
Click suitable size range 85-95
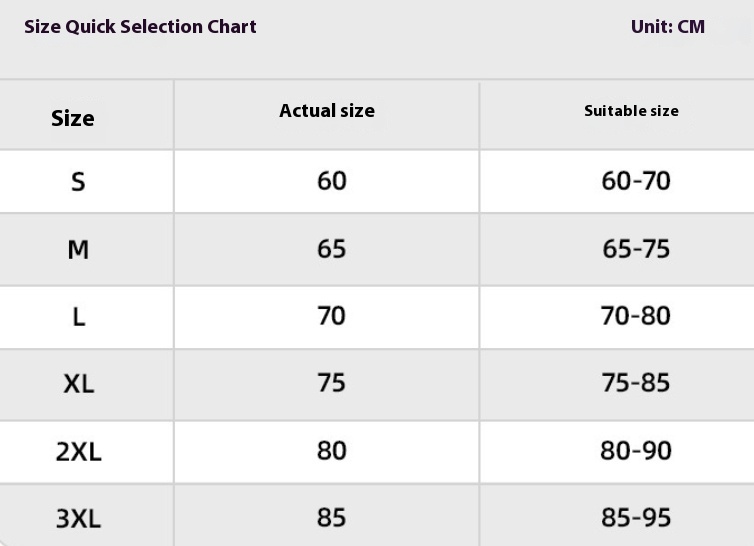[636, 518]
